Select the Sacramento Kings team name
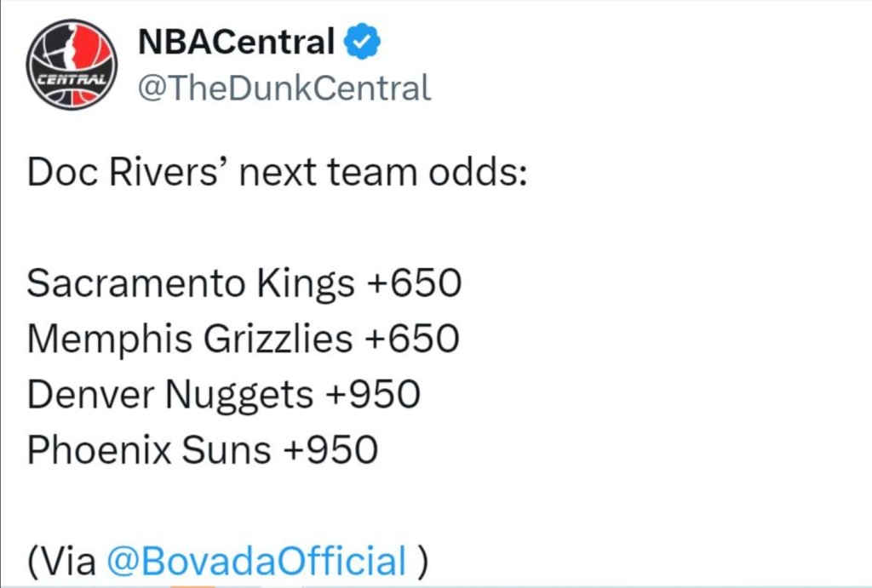 [191, 283]
